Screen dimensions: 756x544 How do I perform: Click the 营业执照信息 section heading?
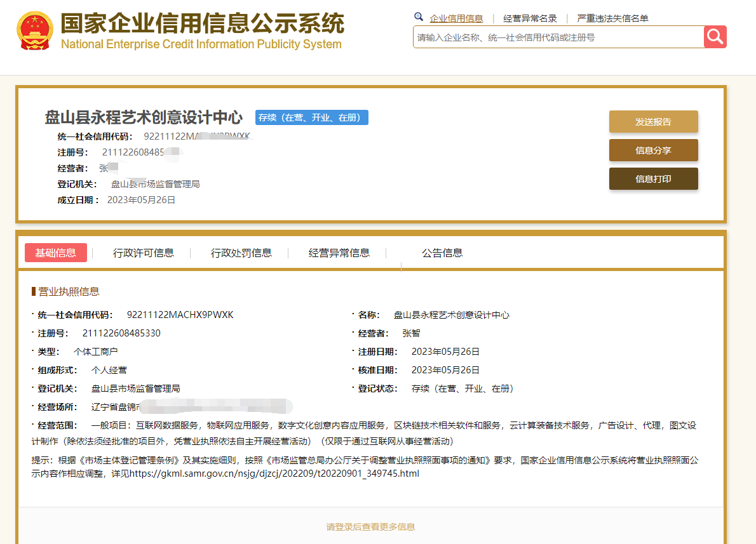(x=69, y=291)
